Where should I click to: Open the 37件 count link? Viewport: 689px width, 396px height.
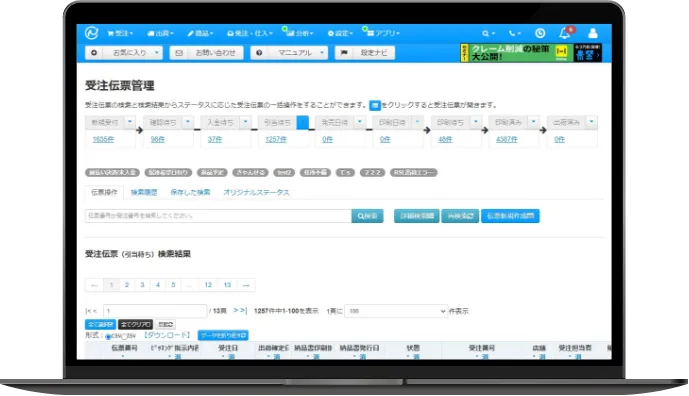point(215,139)
